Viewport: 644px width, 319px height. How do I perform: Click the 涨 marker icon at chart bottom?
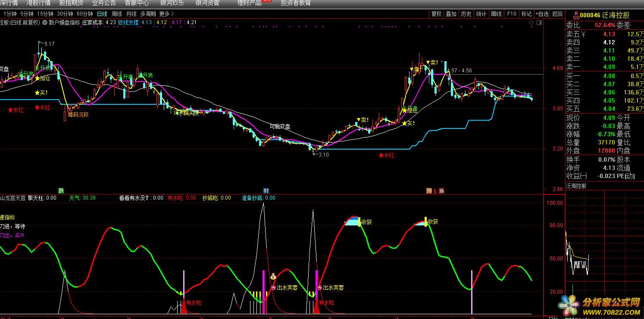click(441, 191)
